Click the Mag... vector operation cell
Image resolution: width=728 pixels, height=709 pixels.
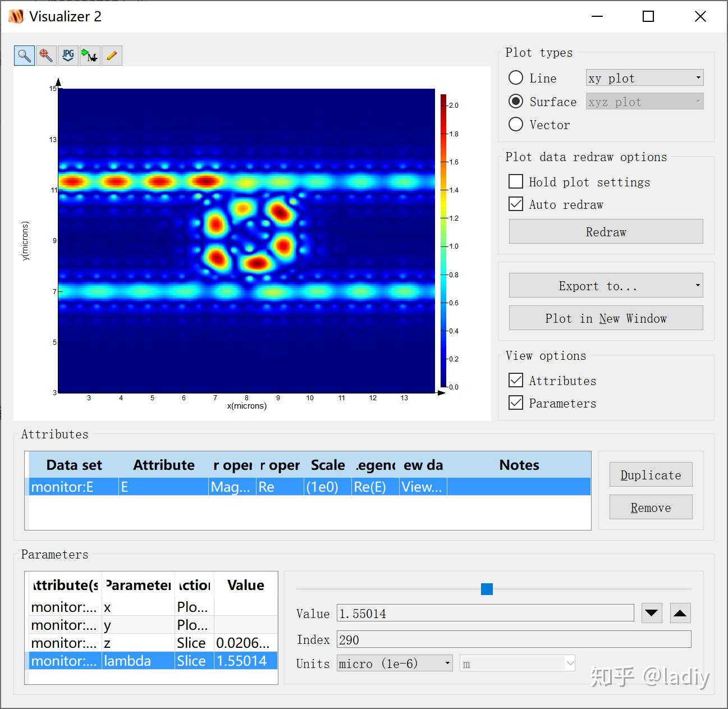(232, 487)
